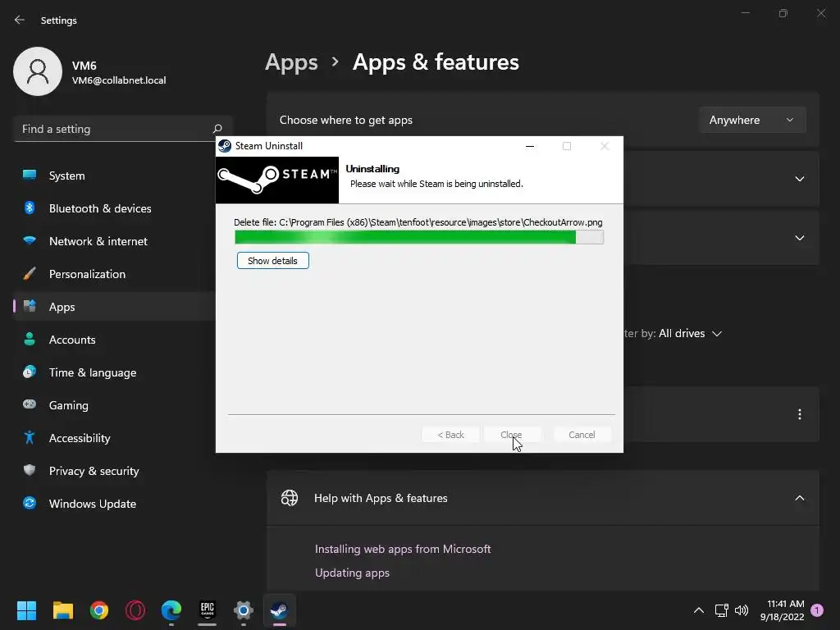Click the Bluetooth icon in sidebar
The width and height of the screenshot is (840, 630).
(30, 208)
